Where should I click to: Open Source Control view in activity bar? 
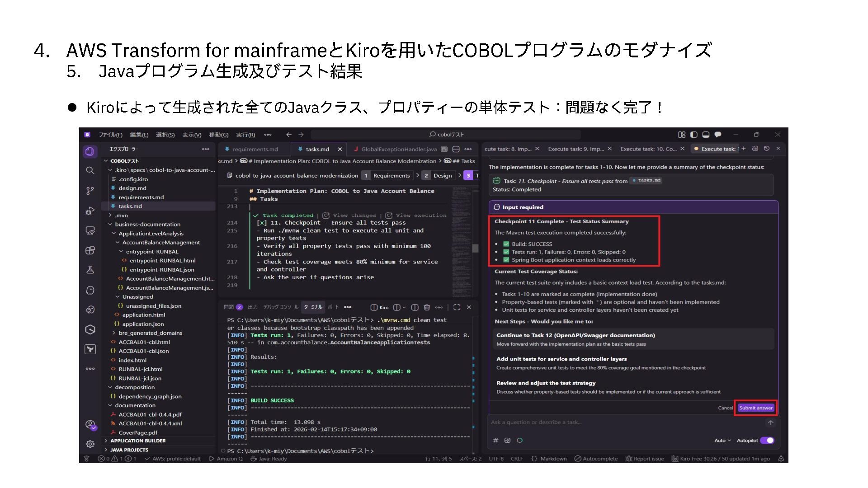(x=90, y=191)
